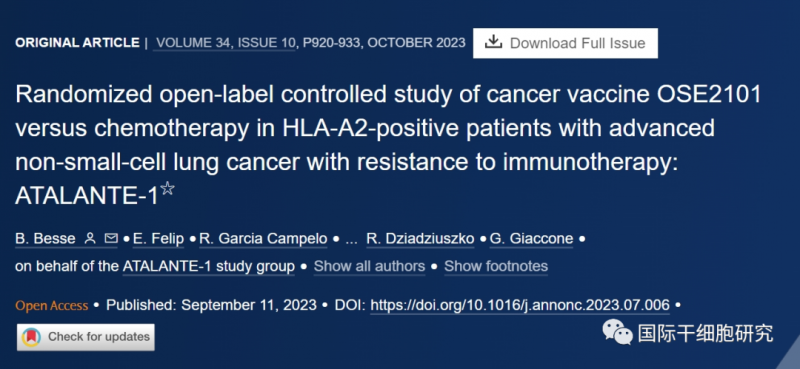Click the Check for updates bookmark icon
This screenshot has height=369, width=800.
[32, 337]
